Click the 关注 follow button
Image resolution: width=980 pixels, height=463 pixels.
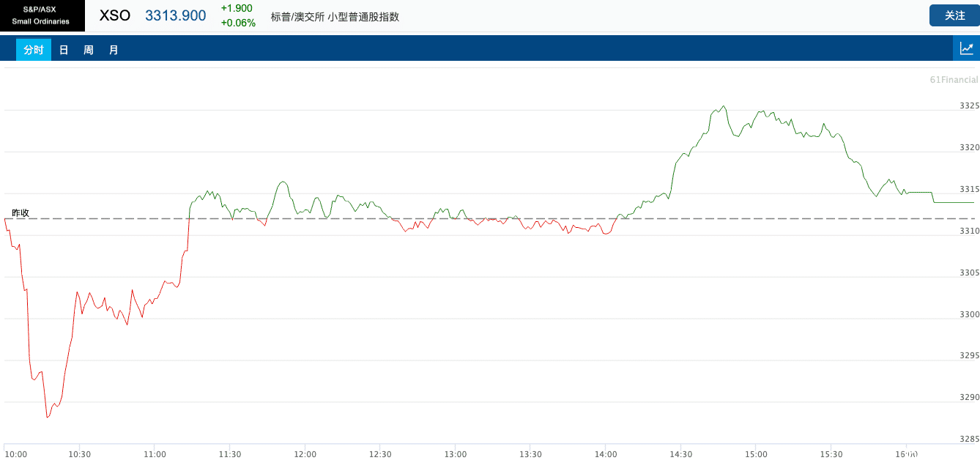coord(954,15)
